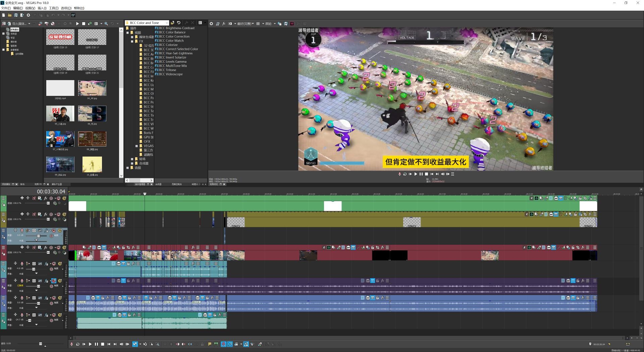The image size is (644, 352).
Task: Open the BCC Color and Tone plug-in dropdown
Action: click(167, 23)
